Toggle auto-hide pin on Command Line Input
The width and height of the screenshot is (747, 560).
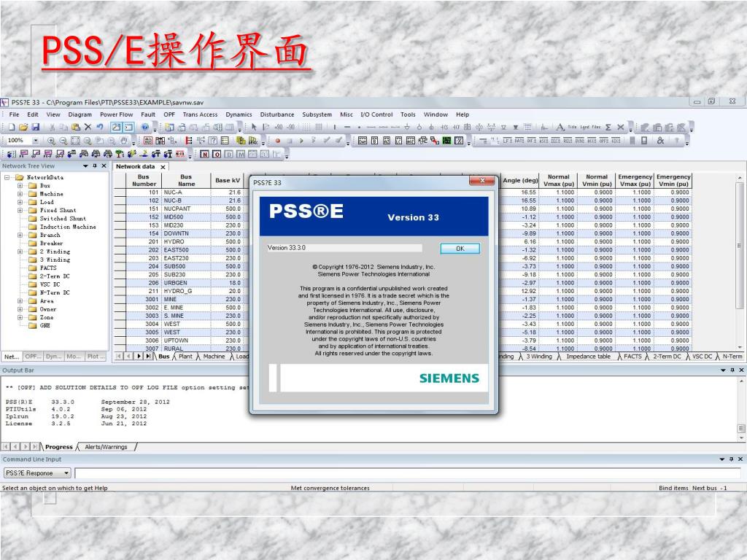(731, 459)
